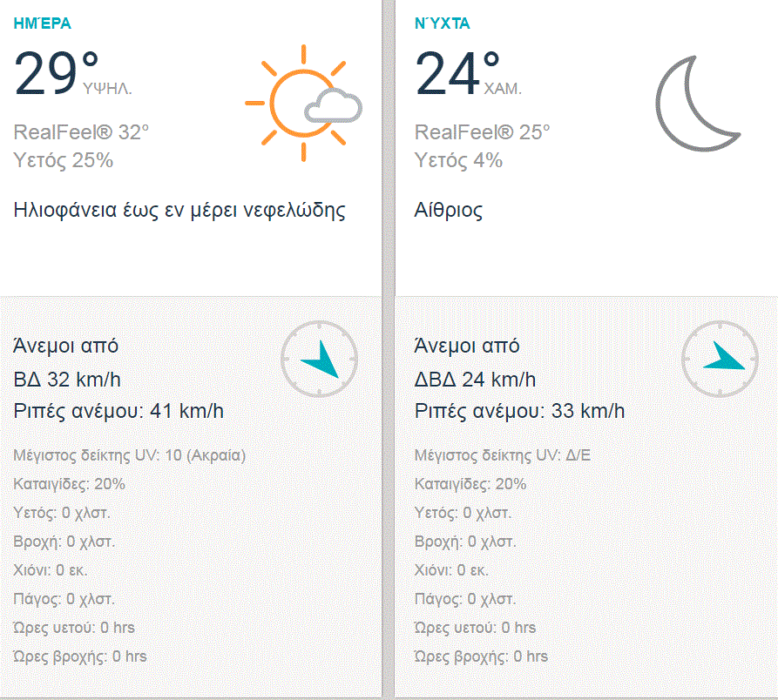Click the ΔΒΔ 24 km/h wind speed
Screen dimensions: 778x700
[476, 379]
